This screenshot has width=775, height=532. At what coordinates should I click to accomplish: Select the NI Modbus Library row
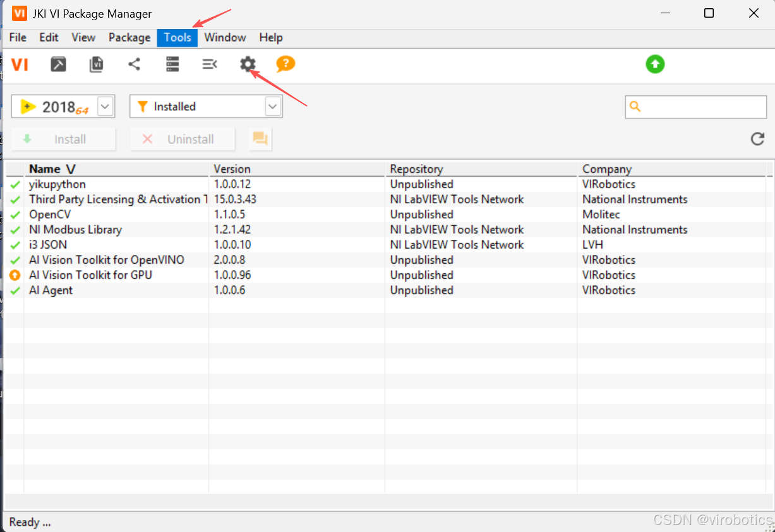pyautogui.click(x=386, y=230)
